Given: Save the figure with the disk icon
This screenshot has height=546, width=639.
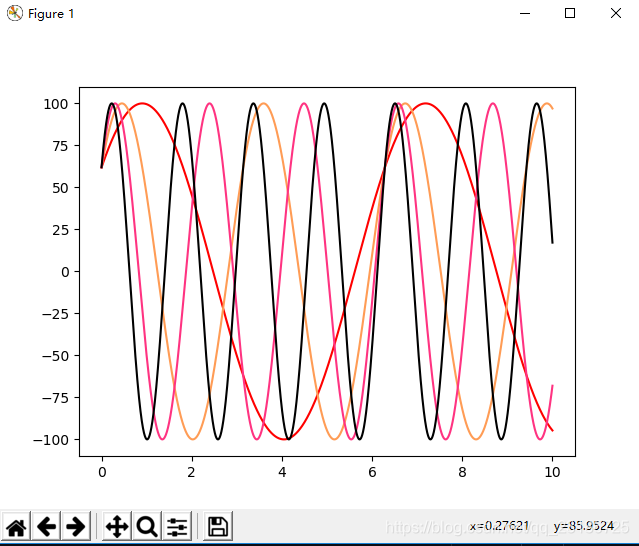Looking at the screenshot, I should click(x=218, y=526).
